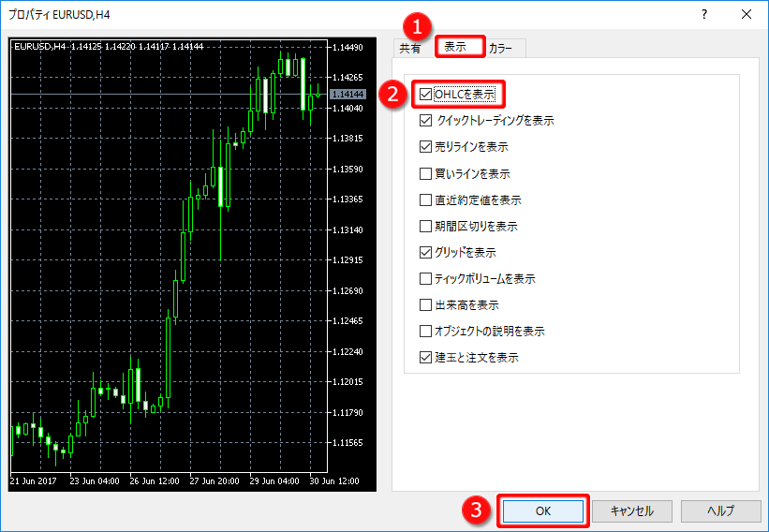This screenshot has width=769, height=532.
Task: Uncheck the OHLCを表示 checkbox
Action: (427, 95)
